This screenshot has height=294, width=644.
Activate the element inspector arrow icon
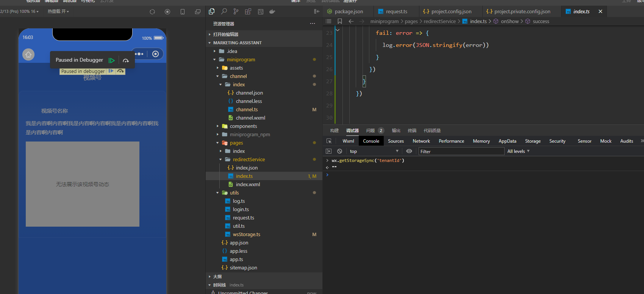[329, 141]
